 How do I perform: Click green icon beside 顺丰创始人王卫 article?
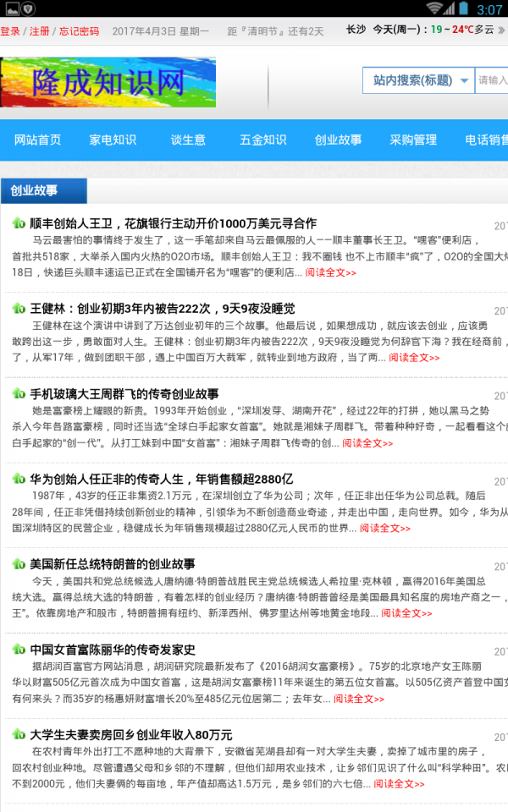19,223
